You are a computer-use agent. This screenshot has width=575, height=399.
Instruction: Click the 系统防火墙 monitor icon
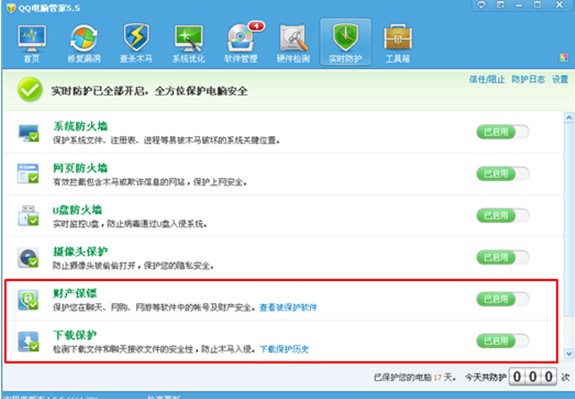(x=28, y=132)
